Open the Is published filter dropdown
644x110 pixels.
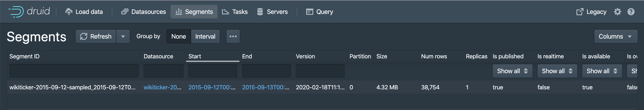(512, 71)
